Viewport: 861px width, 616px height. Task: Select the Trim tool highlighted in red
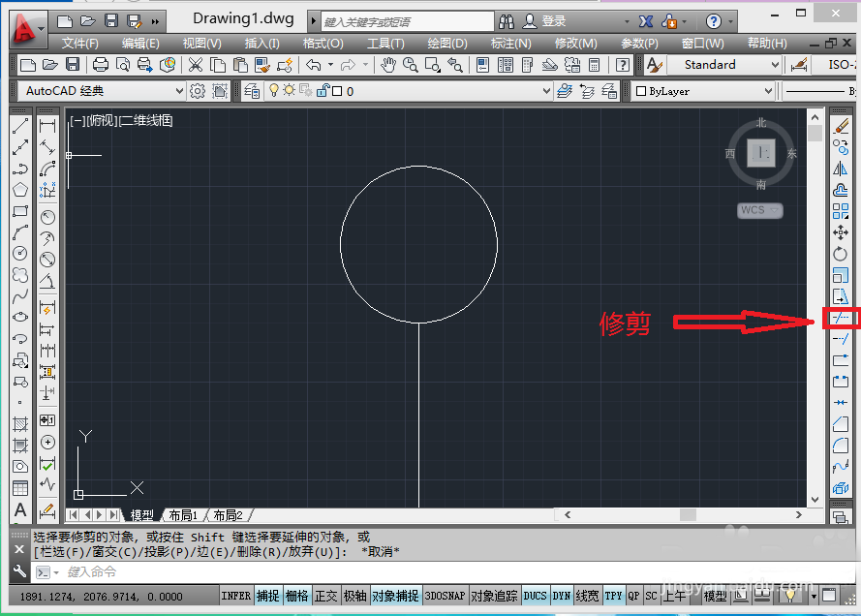click(x=841, y=318)
